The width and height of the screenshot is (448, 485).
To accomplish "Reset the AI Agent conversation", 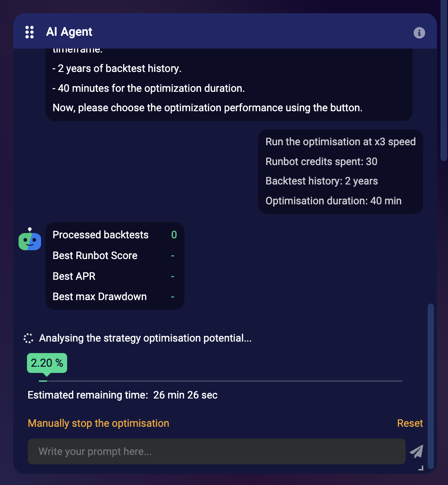I will point(410,423).
